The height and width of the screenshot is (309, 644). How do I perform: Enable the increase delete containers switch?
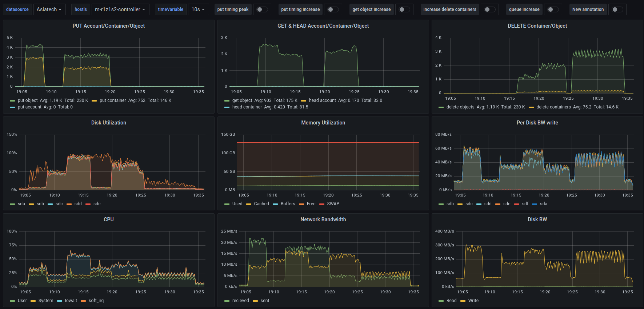click(489, 9)
